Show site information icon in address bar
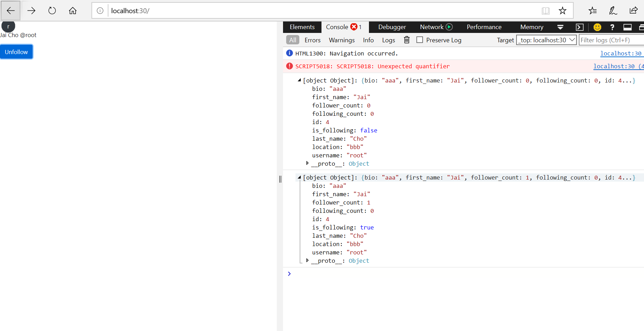The image size is (644, 331). 100,11
